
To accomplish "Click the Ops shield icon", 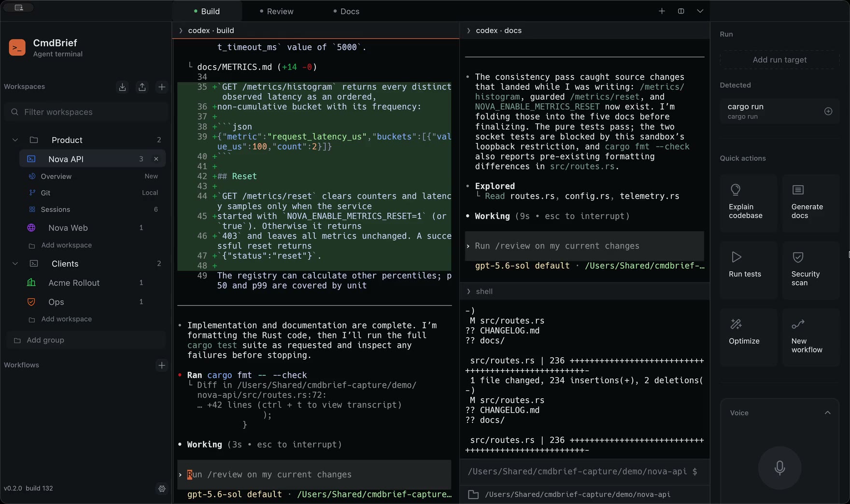I will click(31, 302).
